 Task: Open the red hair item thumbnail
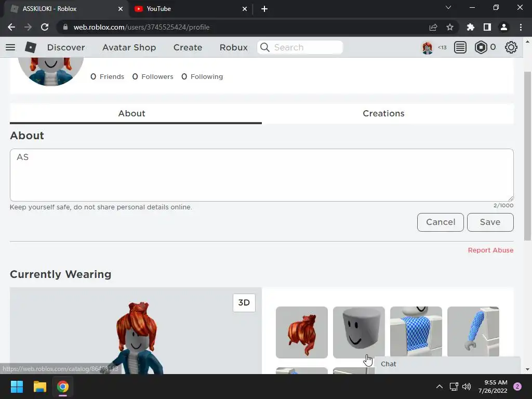pos(302,332)
